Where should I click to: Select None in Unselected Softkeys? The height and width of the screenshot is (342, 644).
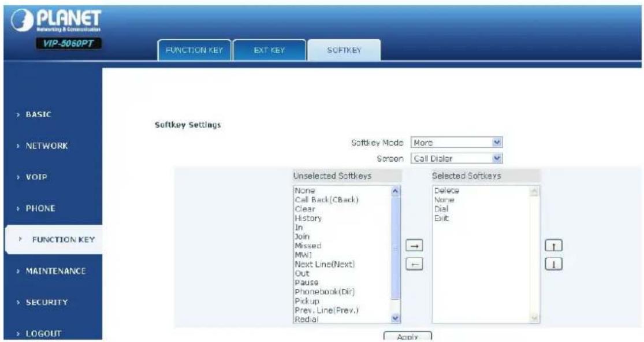[305, 191]
